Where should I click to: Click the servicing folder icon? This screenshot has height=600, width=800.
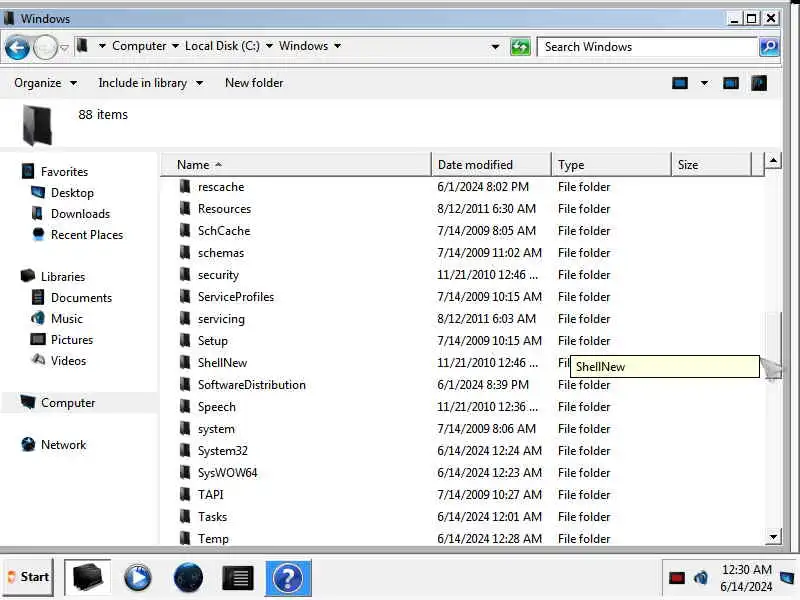coord(185,318)
